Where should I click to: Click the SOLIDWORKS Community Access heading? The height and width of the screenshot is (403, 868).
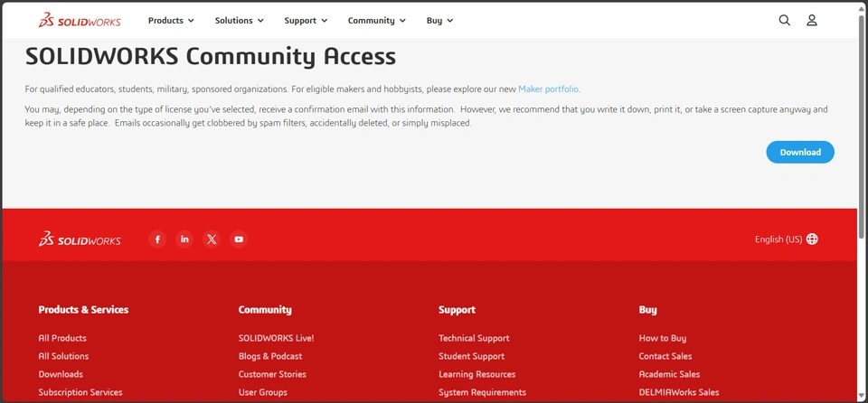point(211,56)
